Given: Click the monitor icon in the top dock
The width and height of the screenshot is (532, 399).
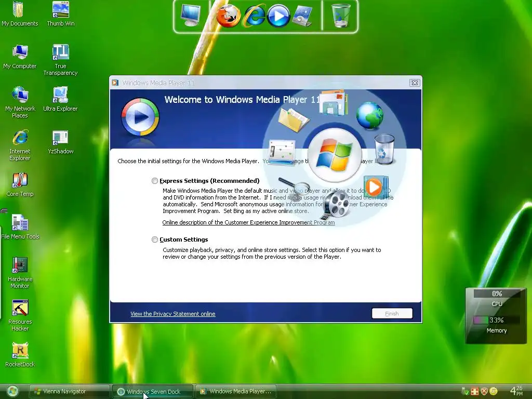Looking at the screenshot, I should point(191,16).
